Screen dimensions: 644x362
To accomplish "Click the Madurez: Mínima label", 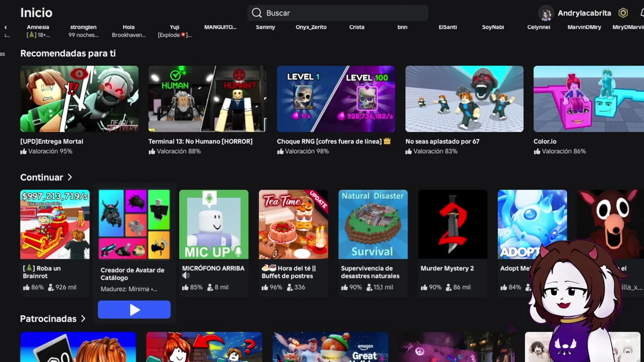I will (x=129, y=289).
